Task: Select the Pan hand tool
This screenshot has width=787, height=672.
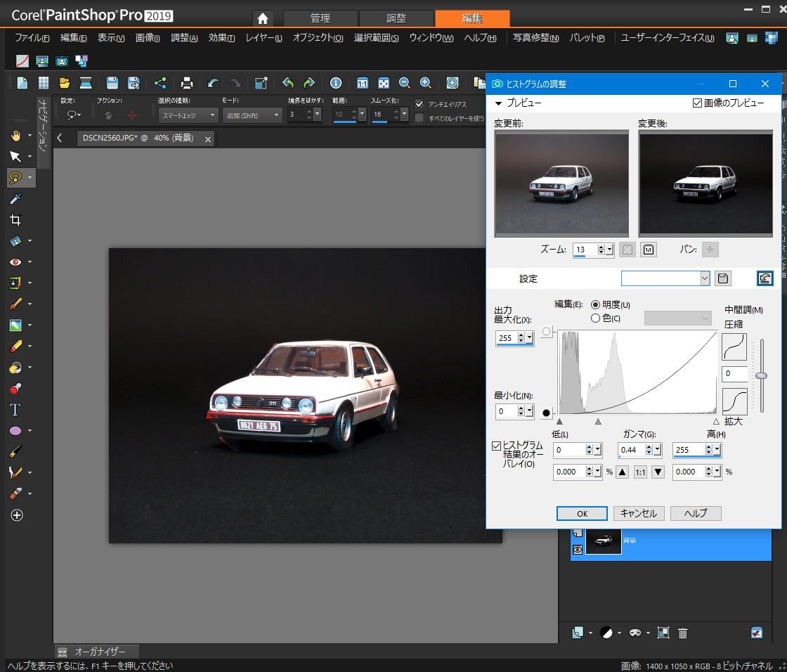Action: [x=15, y=135]
